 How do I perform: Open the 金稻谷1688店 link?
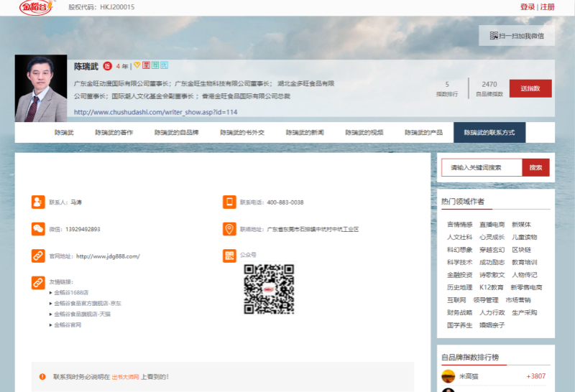click(71, 293)
